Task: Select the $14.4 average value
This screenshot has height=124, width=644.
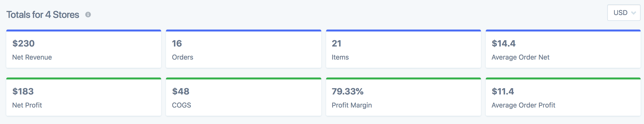Action: (x=503, y=44)
